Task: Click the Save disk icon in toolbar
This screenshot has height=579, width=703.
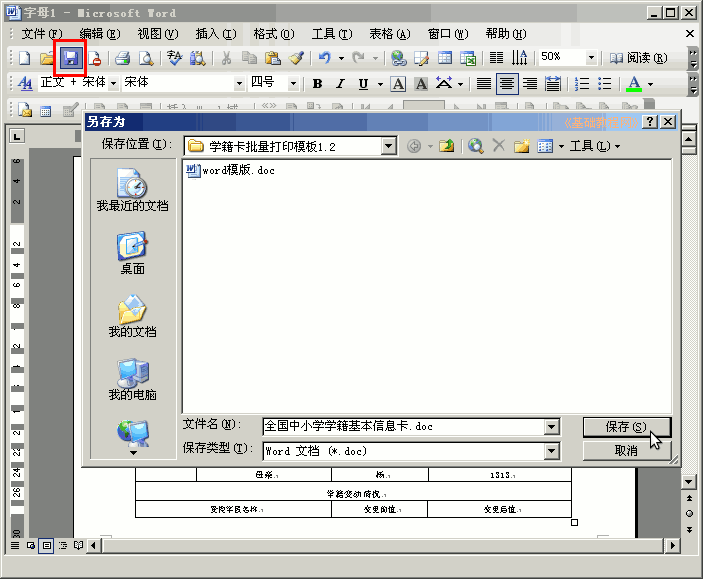Action: pos(70,58)
